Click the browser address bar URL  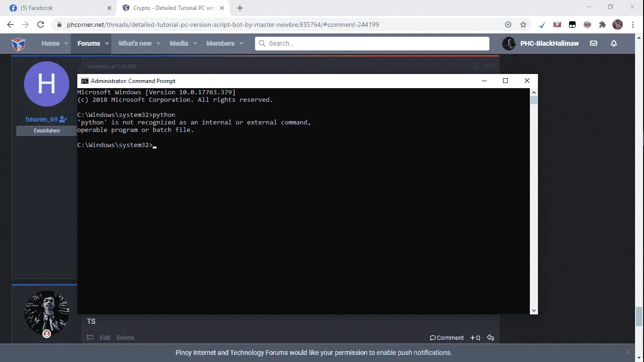223,25
